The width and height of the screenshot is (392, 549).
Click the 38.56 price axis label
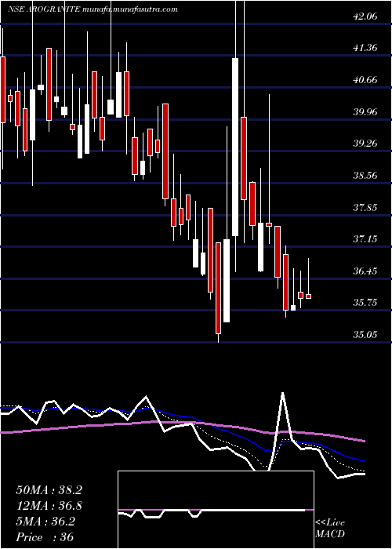pos(365,176)
